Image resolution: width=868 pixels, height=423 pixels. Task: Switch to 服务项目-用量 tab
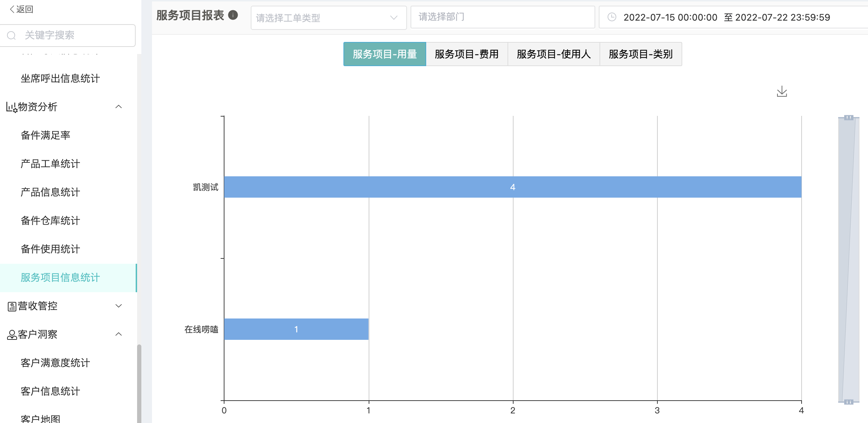tap(385, 54)
